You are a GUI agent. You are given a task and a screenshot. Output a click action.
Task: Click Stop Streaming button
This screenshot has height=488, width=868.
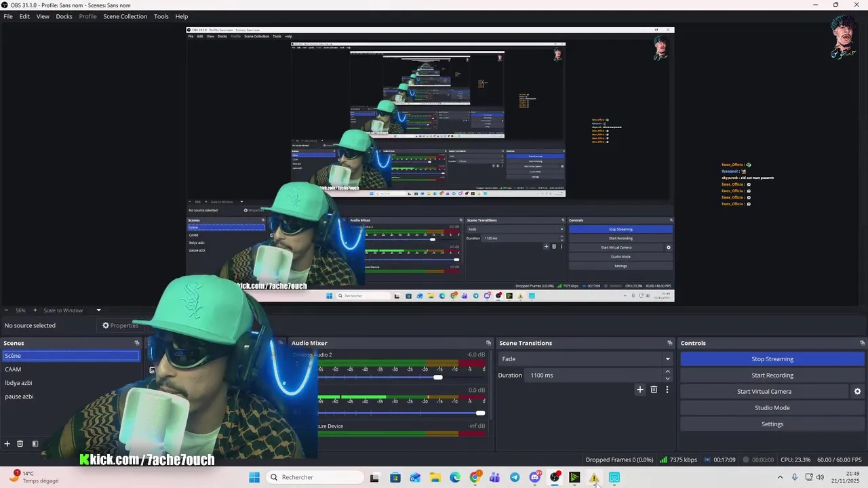click(x=772, y=359)
